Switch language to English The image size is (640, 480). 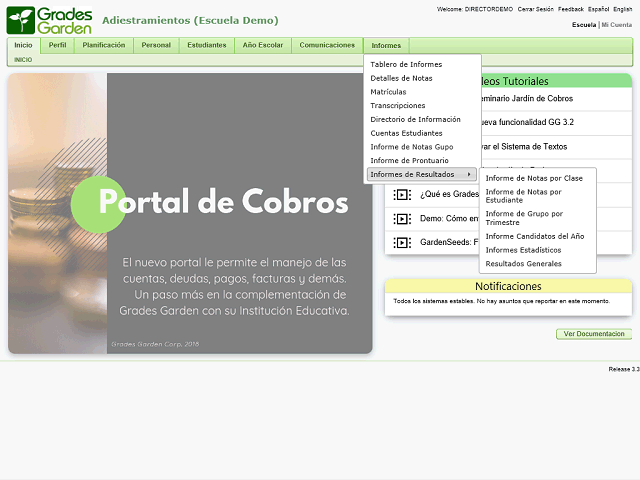click(x=622, y=9)
